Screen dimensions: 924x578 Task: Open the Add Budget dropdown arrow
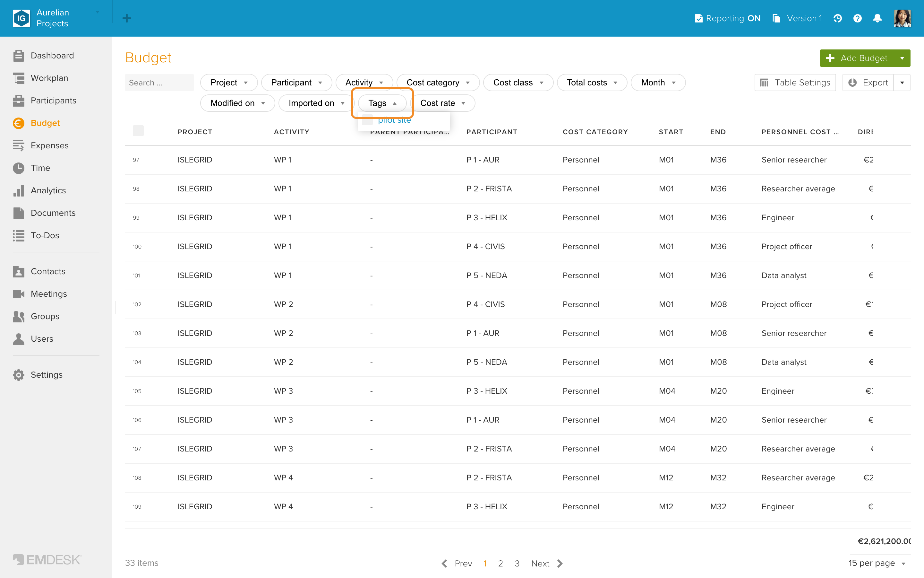click(x=902, y=58)
